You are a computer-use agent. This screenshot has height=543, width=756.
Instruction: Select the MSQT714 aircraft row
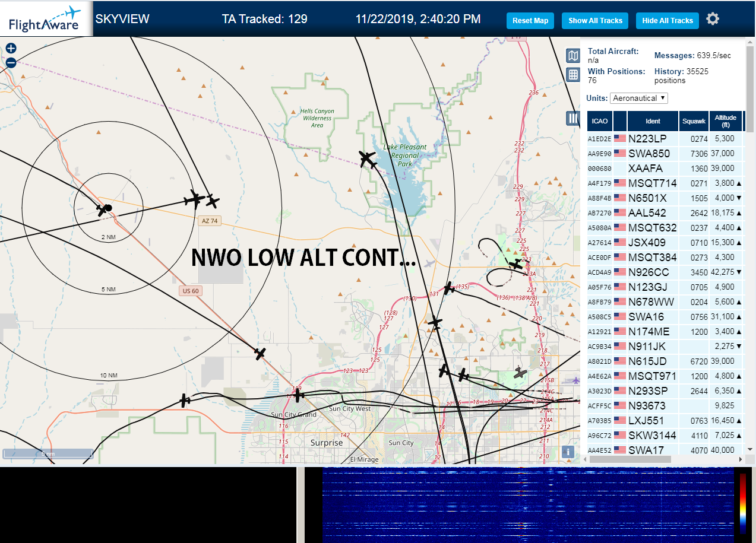pos(665,183)
